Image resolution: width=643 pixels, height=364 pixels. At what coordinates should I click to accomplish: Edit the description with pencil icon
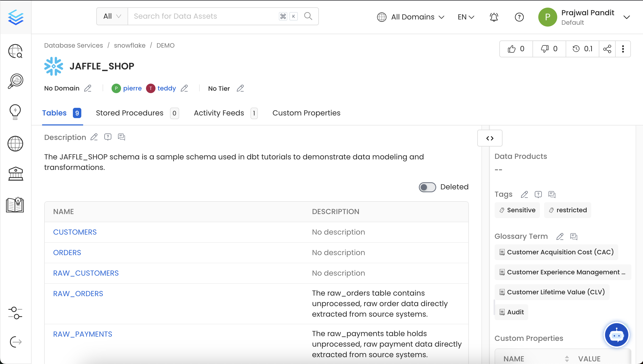tap(94, 137)
